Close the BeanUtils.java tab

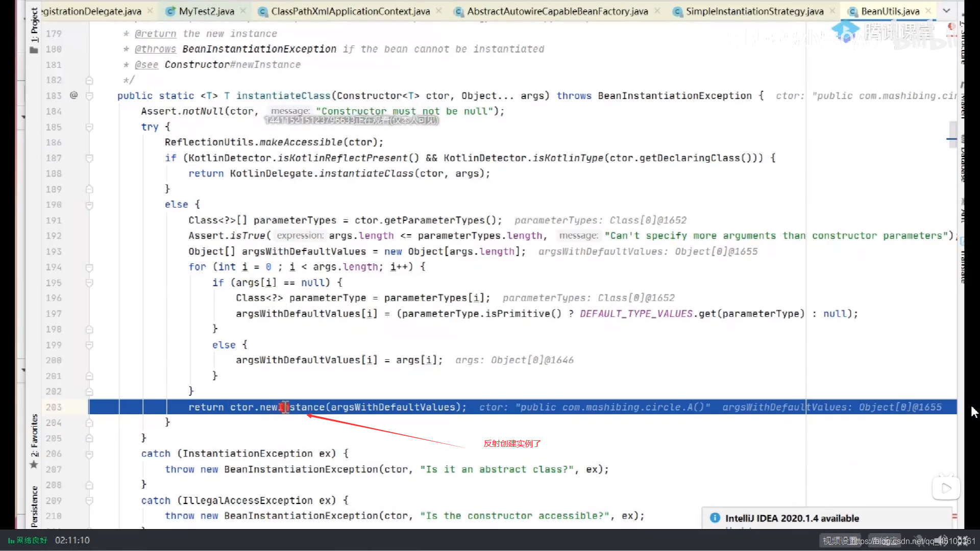(x=928, y=11)
